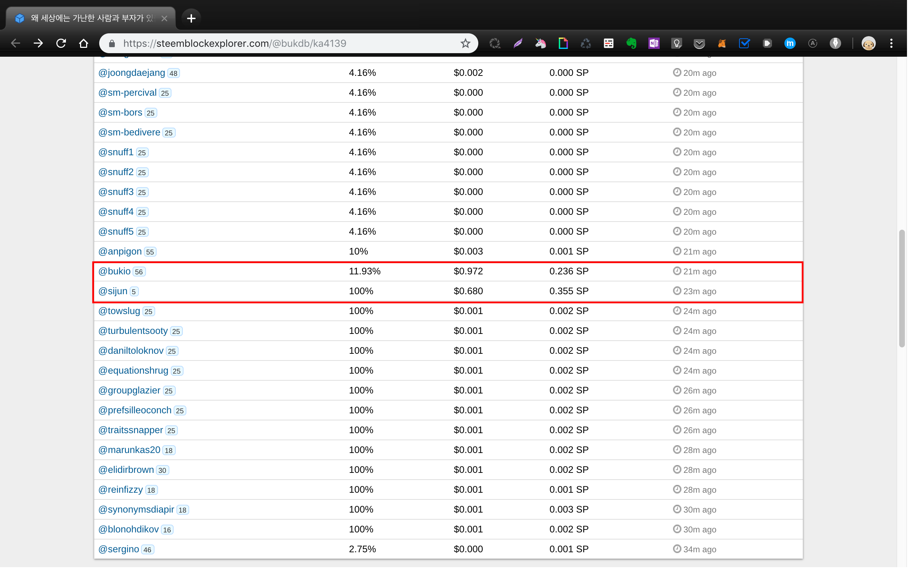Click the Evernote elephant extension icon
924x587 pixels.
pyautogui.click(x=631, y=43)
